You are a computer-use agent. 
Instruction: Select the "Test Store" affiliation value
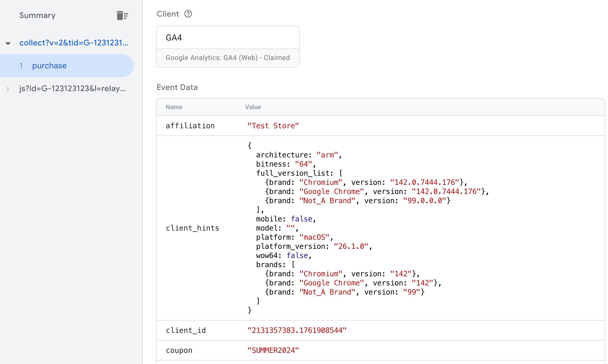[x=273, y=126]
